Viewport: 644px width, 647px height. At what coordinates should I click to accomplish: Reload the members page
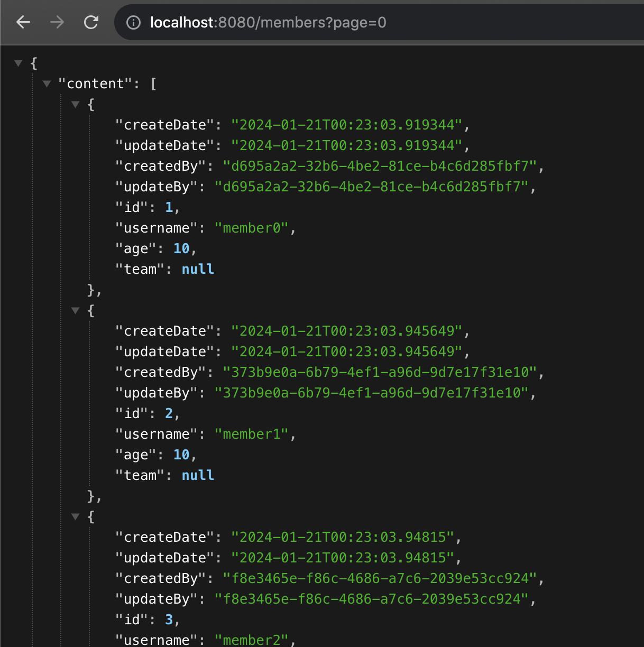point(91,22)
